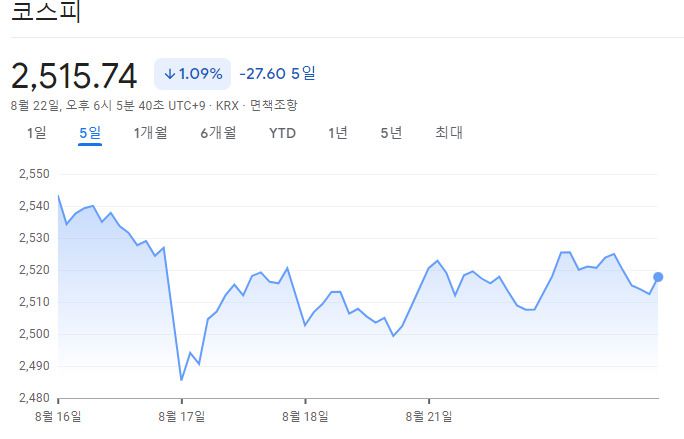
Task: Click the 8월 18일 date label
Action: coord(305,415)
